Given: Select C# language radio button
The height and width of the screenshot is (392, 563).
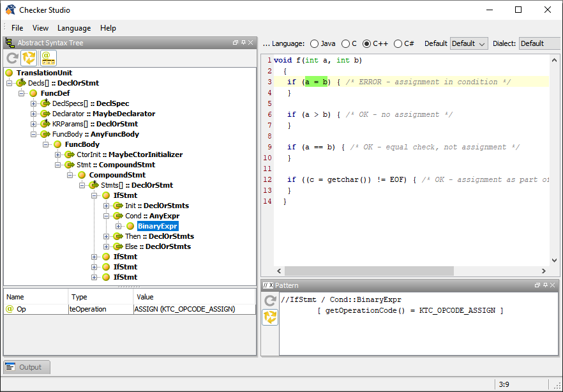Looking at the screenshot, I should [x=398, y=44].
